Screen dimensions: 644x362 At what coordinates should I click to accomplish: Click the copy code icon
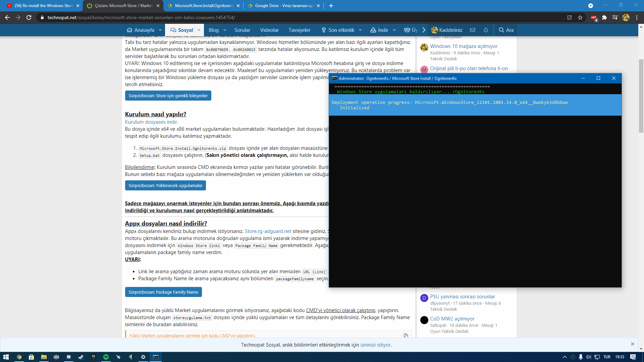(x=406, y=336)
